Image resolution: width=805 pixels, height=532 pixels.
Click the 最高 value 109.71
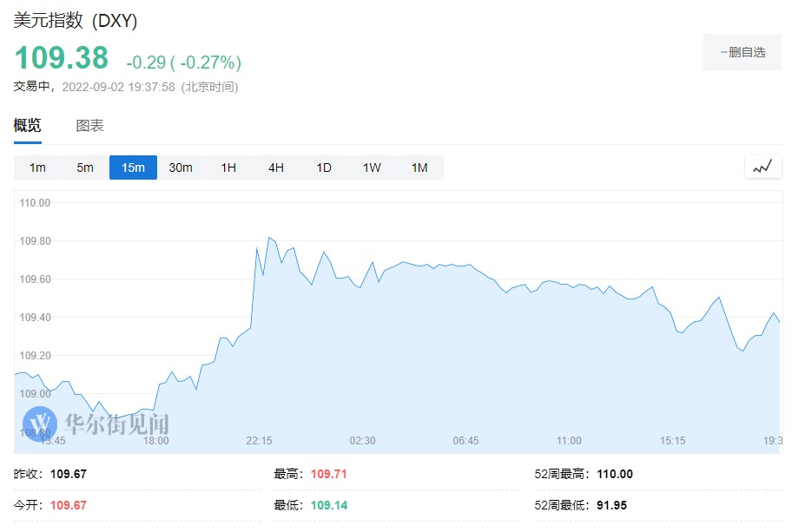[x=329, y=474]
